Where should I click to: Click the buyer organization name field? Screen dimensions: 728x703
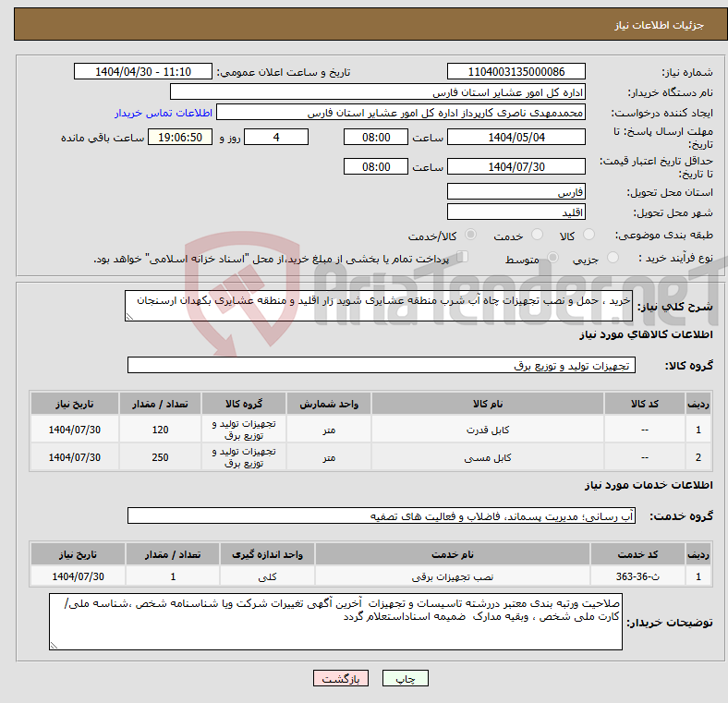pos(378,92)
